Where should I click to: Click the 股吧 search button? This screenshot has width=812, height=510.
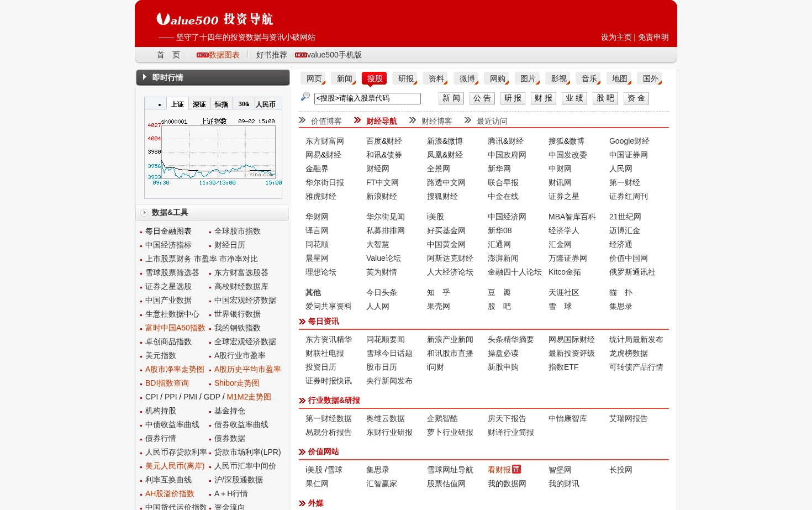[x=605, y=98]
